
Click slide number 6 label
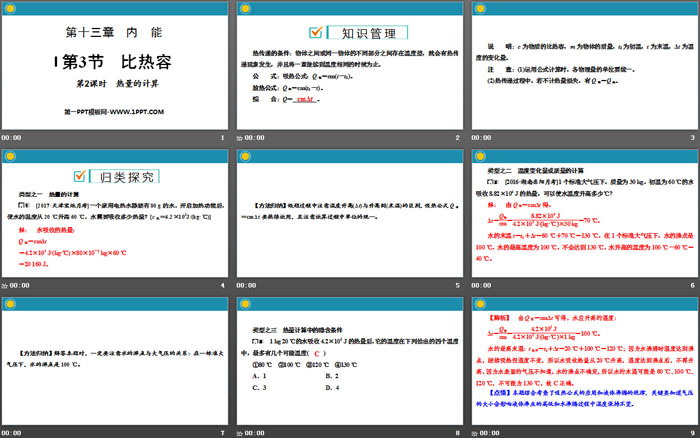(x=692, y=285)
